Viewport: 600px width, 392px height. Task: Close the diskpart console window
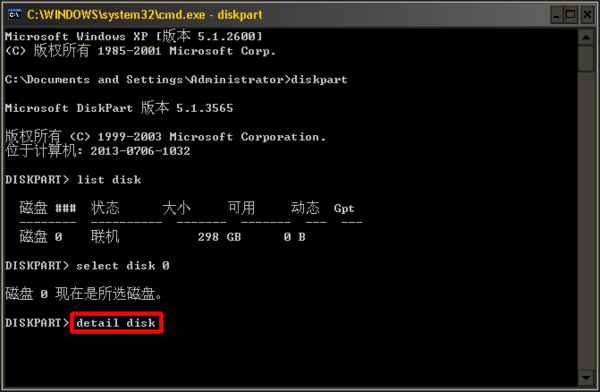pyautogui.click(x=587, y=15)
